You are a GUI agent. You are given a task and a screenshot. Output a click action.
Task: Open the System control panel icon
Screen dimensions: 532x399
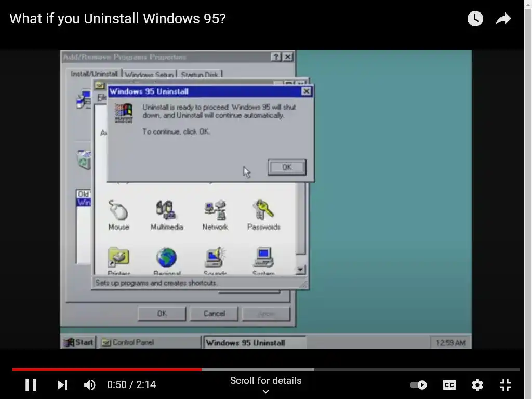pyautogui.click(x=263, y=261)
